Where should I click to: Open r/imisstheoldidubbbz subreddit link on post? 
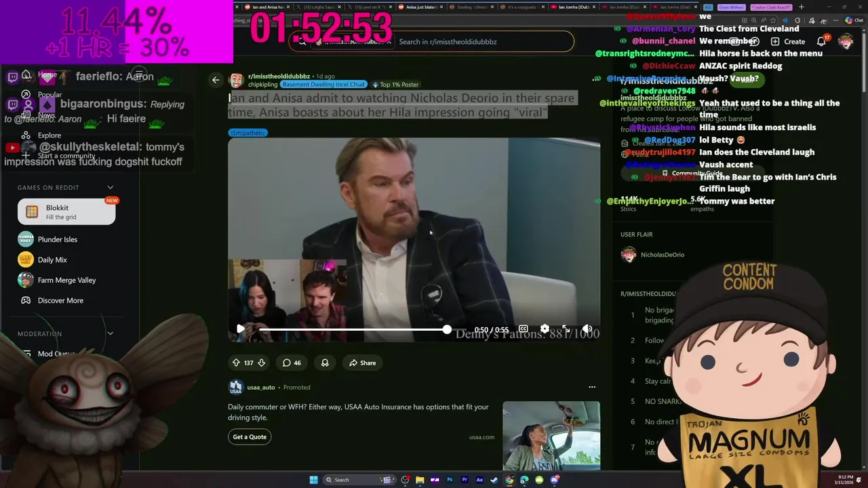(279, 77)
